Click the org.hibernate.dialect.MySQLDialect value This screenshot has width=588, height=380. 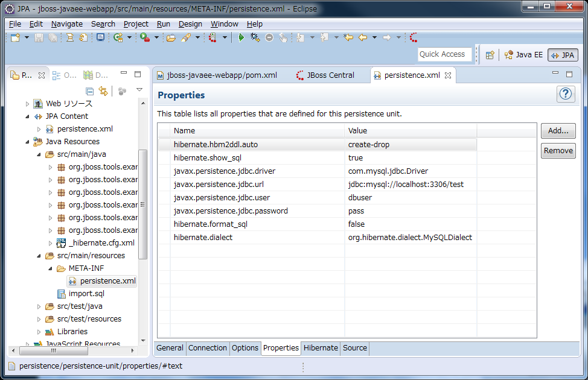(410, 238)
